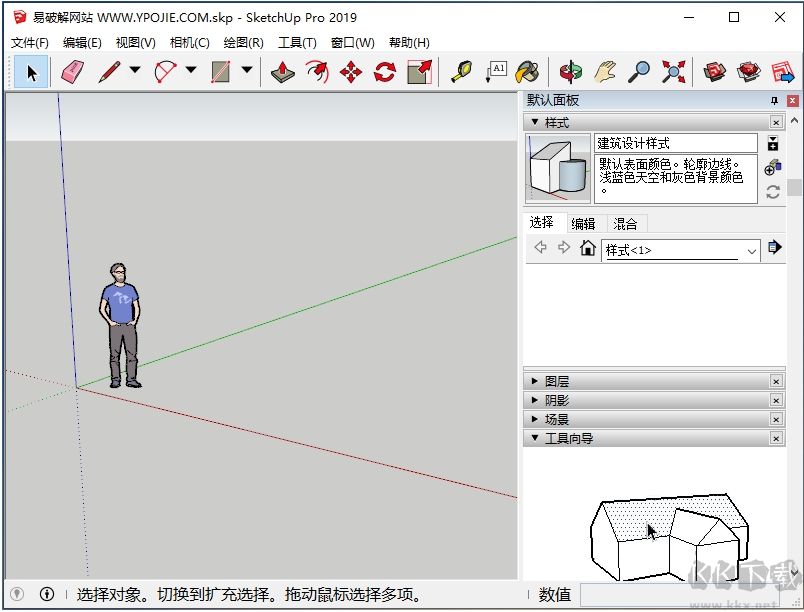
Task: Click the Zoom Extents icon
Action: (672, 72)
